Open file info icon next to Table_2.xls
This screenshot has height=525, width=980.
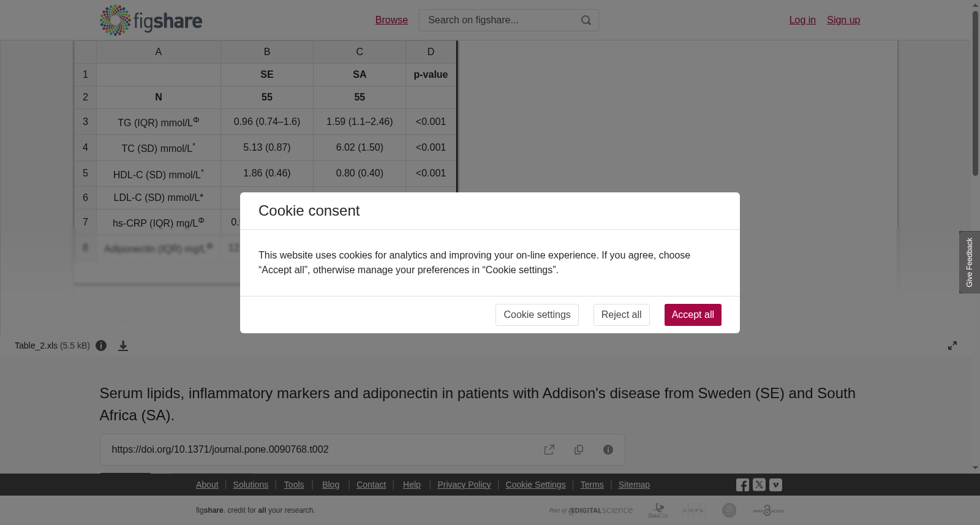[101, 346]
